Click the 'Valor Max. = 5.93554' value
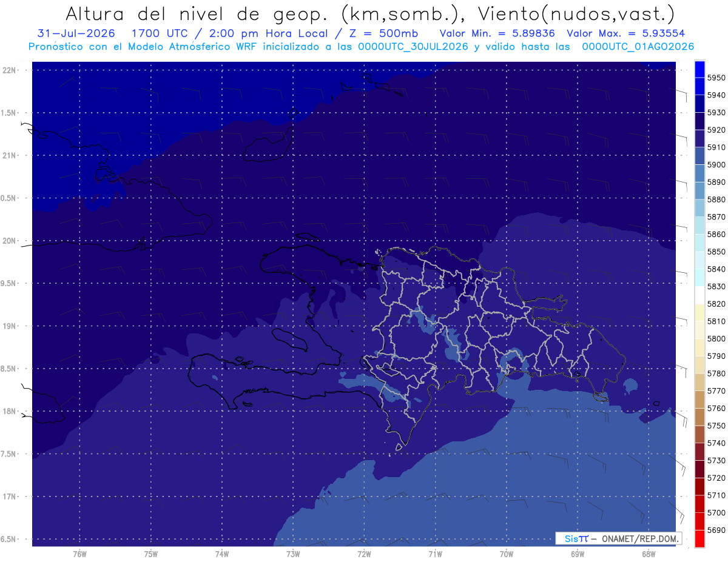The width and height of the screenshot is (728, 562). click(627, 33)
